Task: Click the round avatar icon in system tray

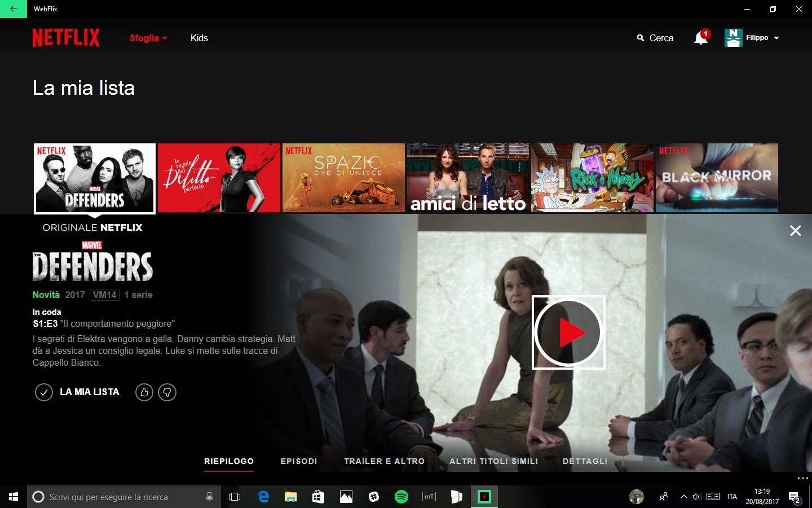Action: click(x=637, y=497)
